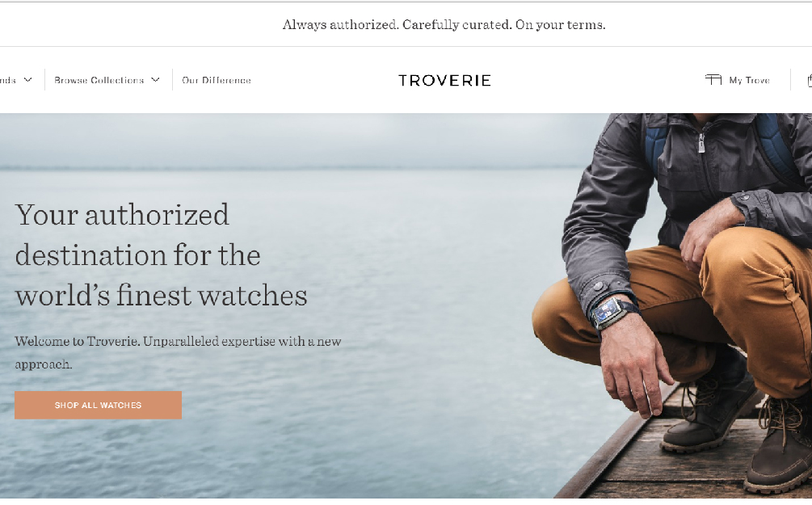The image size is (812, 505).
Task: Open the Browse Collections menu label
Action: [x=99, y=80]
